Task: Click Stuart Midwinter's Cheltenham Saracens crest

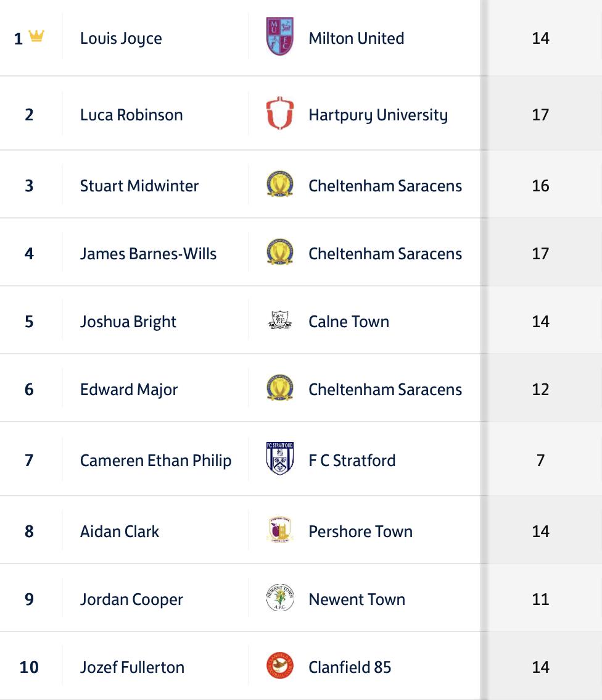Action: click(x=279, y=185)
